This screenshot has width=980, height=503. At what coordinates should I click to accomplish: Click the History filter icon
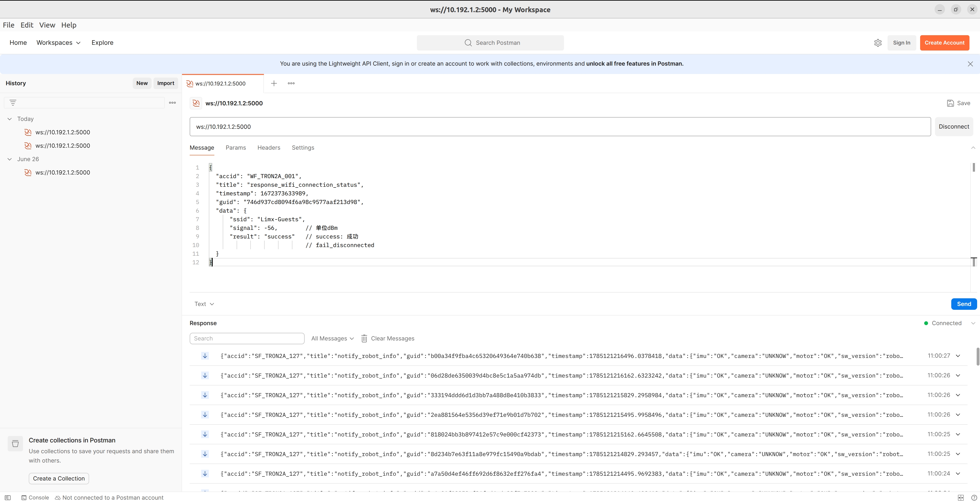click(13, 103)
